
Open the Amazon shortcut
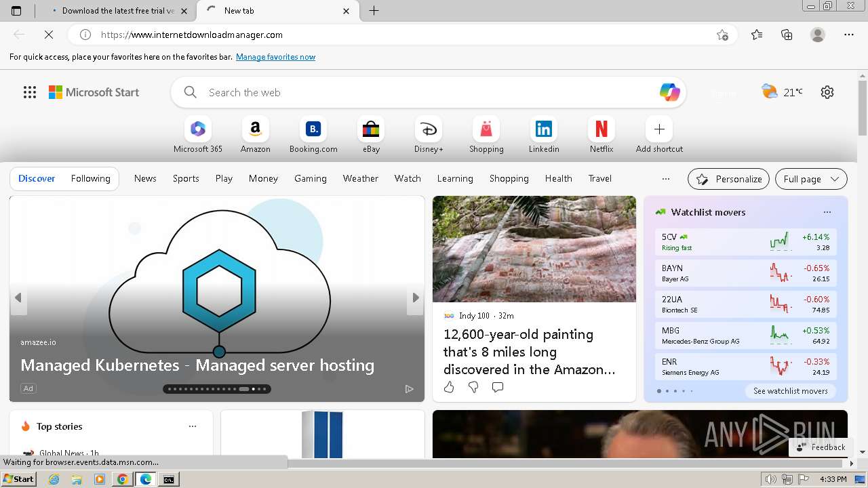click(255, 135)
